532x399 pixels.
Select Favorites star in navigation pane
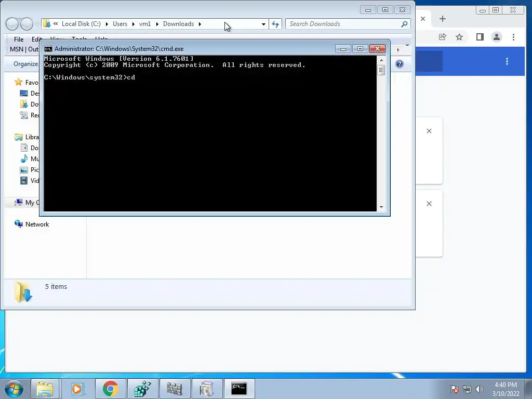(18, 82)
